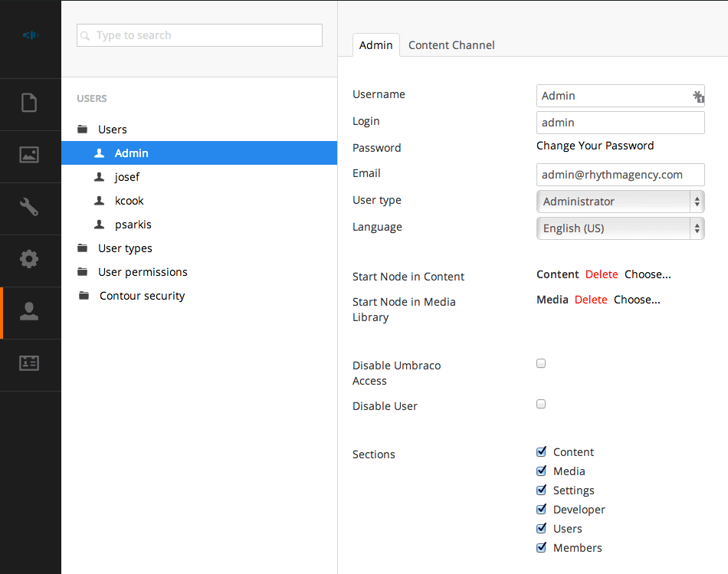Enable the Disable Umbraco Access checkbox

coord(541,364)
